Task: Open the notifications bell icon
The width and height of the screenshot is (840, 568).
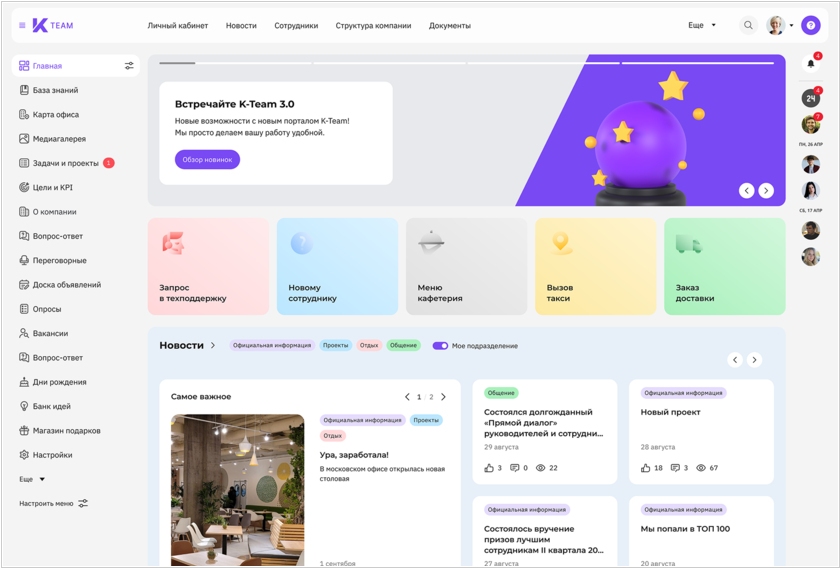Action: (x=811, y=64)
